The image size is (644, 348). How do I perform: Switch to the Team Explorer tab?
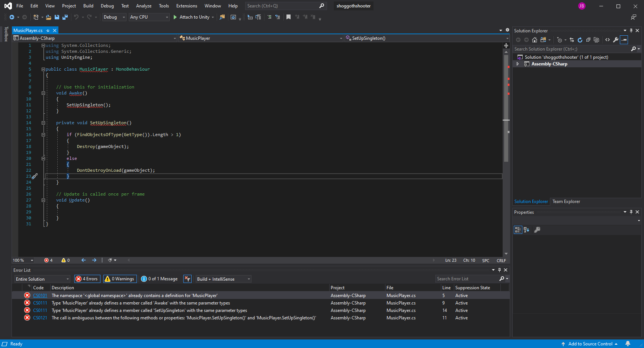pos(566,201)
